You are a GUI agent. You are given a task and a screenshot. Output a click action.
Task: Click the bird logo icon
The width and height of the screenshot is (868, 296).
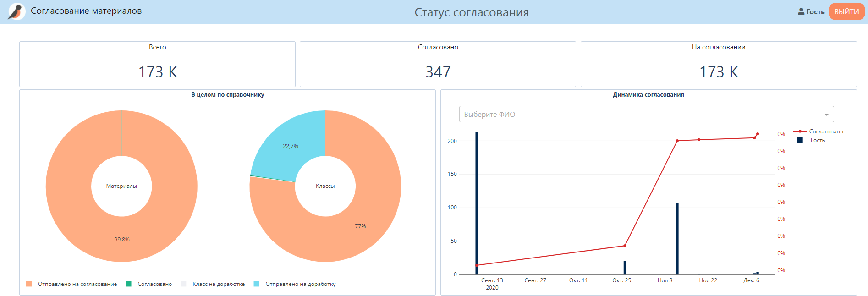click(16, 12)
